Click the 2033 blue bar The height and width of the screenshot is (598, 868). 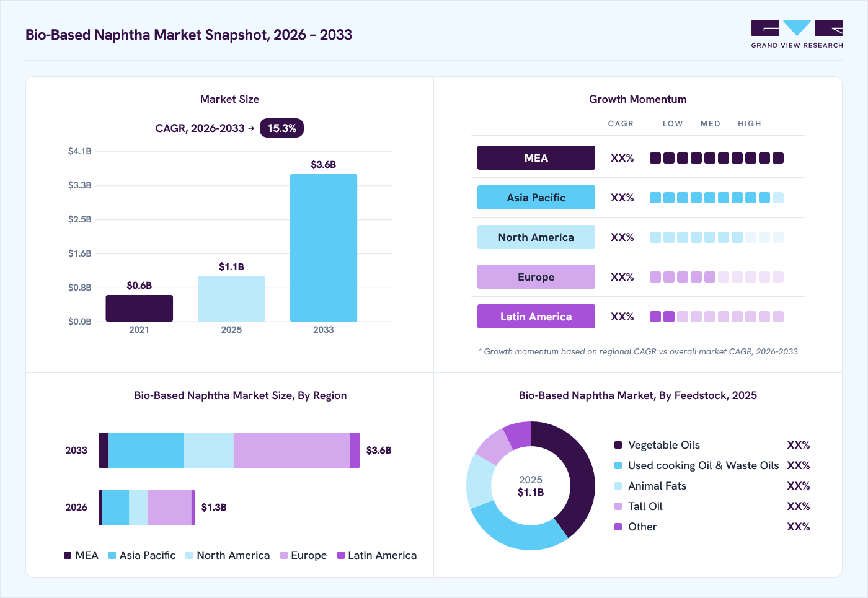(324, 248)
